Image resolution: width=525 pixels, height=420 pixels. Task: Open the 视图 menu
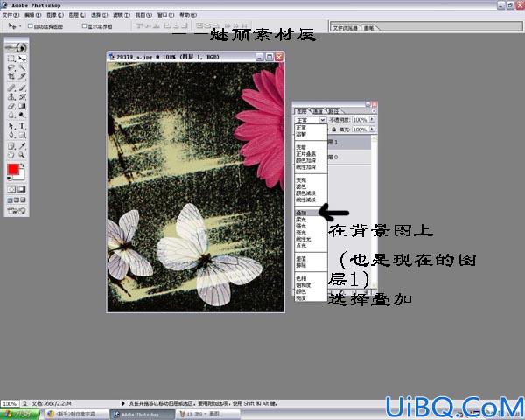point(143,15)
